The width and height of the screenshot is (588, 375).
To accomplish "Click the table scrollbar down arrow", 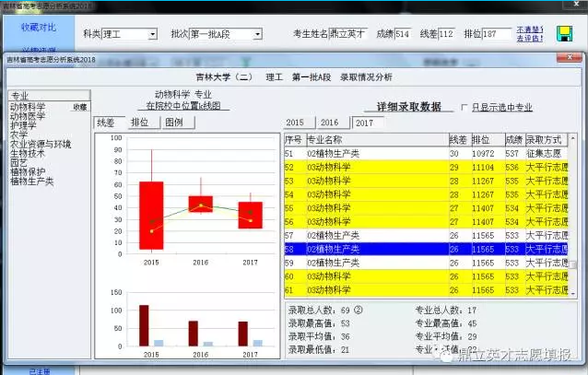I will point(572,293).
